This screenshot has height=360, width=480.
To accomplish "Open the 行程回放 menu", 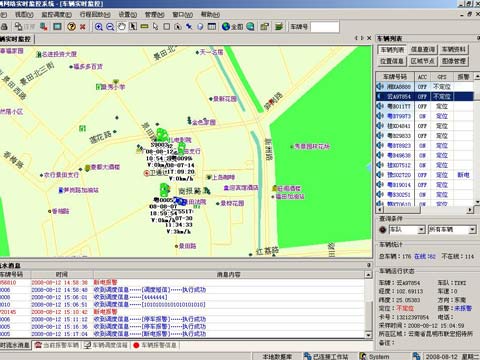I will tap(95, 15).
